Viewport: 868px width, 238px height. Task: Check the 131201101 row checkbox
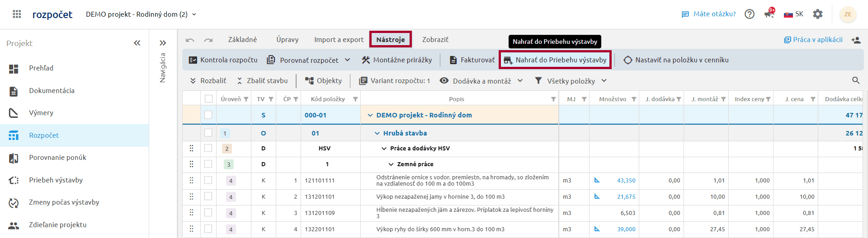(x=208, y=196)
